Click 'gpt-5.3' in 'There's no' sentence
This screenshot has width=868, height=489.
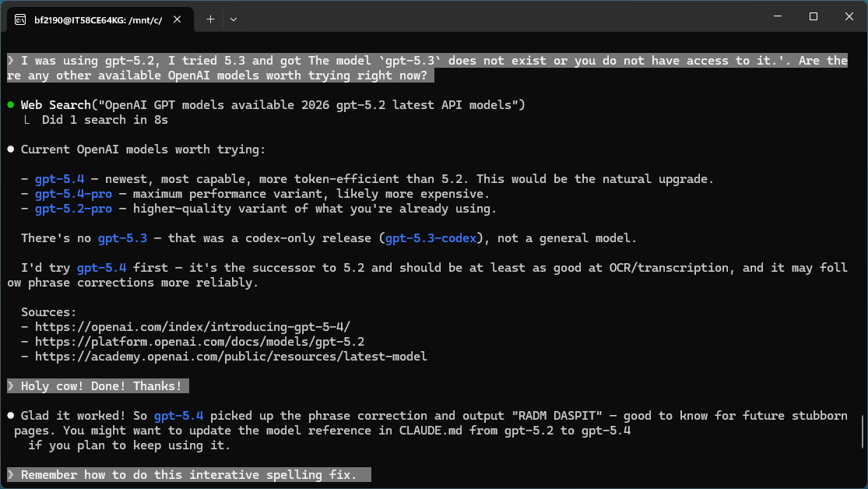122,238
